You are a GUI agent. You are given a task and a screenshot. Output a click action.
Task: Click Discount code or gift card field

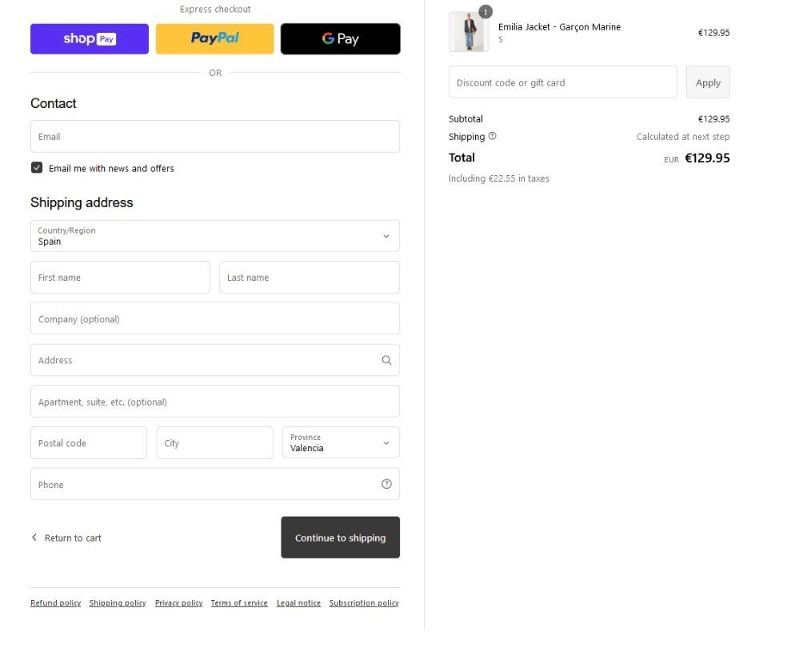click(562, 82)
